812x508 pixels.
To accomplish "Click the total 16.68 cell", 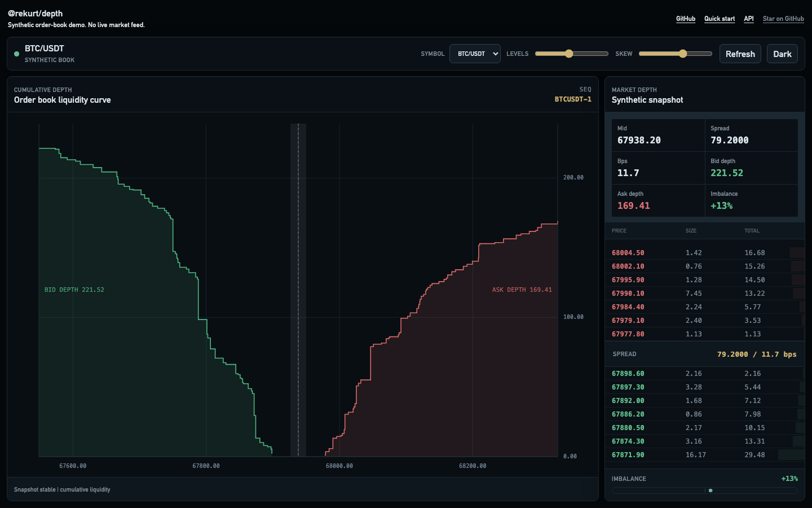I will (x=754, y=253).
